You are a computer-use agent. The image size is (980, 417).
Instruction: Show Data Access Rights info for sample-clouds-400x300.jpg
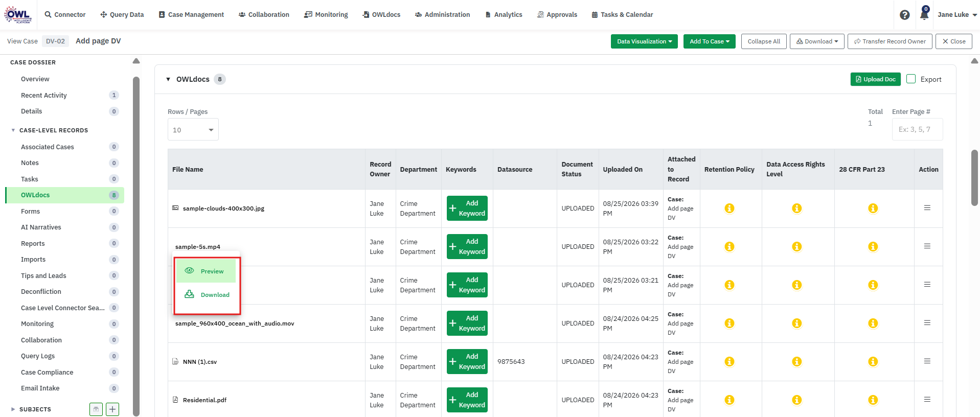point(796,208)
